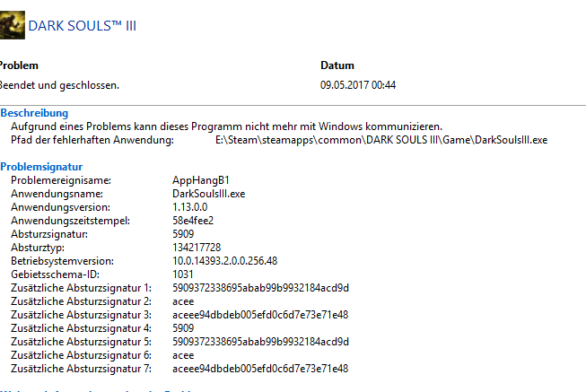Click the date 09.05.2017 00:44
This screenshot has width=586, height=392.
[x=358, y=85]
